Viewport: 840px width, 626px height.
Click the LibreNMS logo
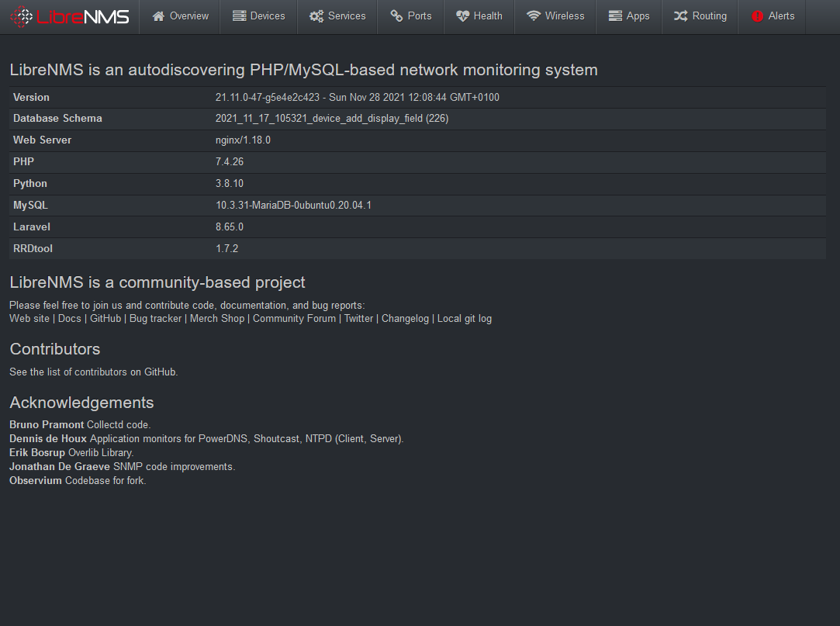tap(70, 16)
